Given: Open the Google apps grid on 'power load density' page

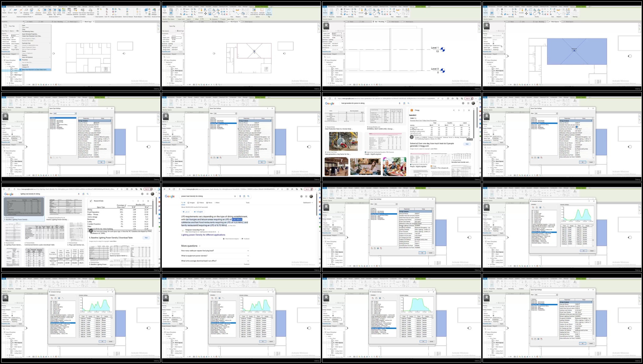Looking at the screenshot, I should click(x=306, y=196).
